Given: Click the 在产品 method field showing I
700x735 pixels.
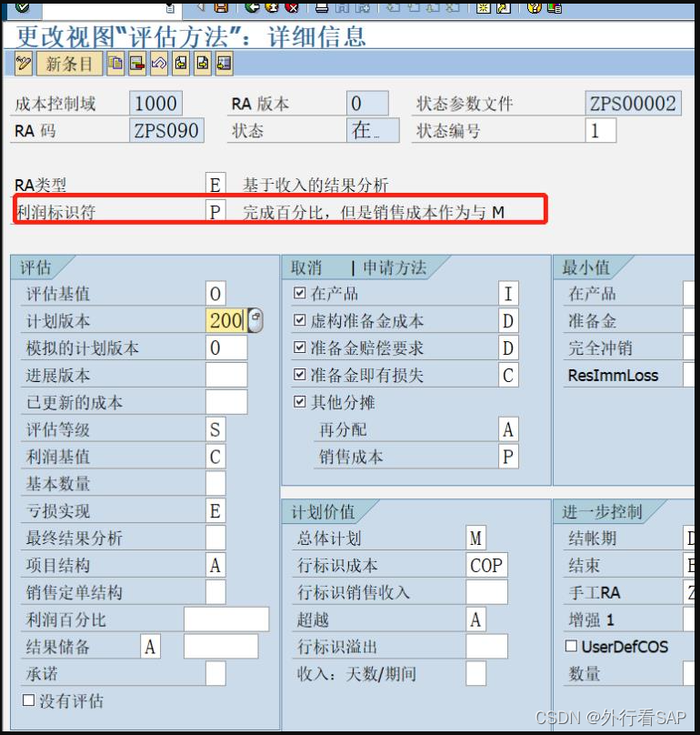Looking at the screenshot, I should pyautogui.click(x=508, y=294).
